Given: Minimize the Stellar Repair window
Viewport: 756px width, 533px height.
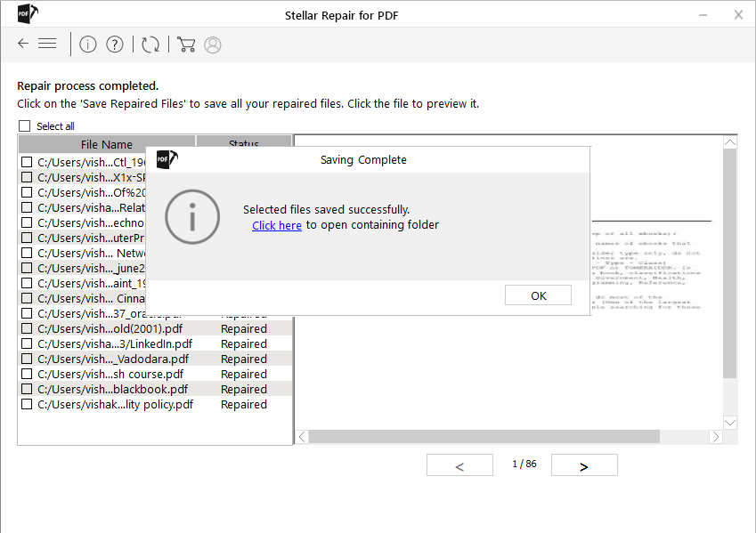Looking at the screenshot, I should tap(703, 15).
